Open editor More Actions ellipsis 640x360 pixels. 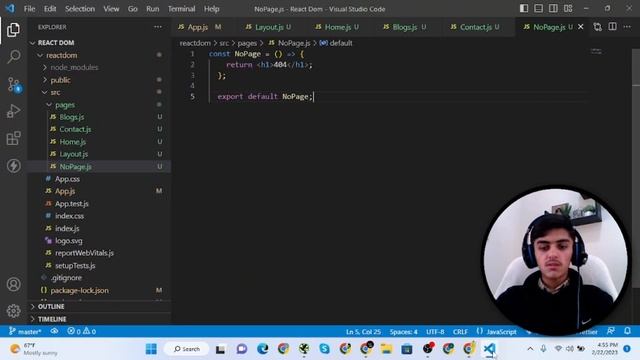pos(627,27)
